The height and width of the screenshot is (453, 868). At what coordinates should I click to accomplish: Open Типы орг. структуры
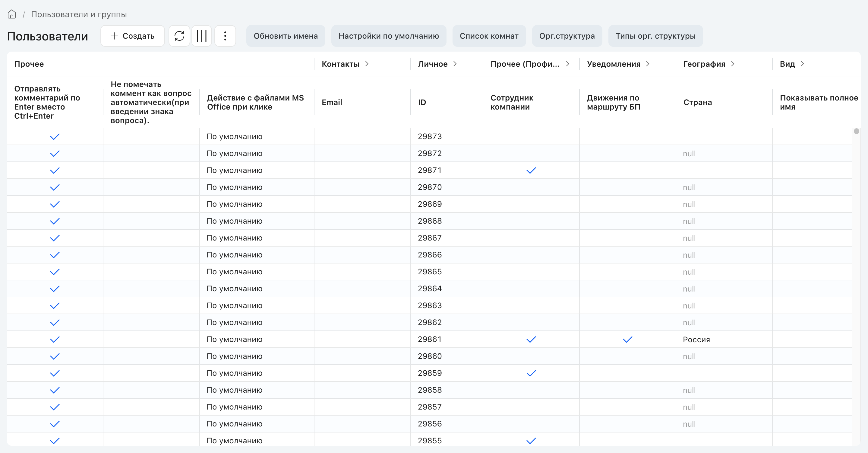(655, 36)
